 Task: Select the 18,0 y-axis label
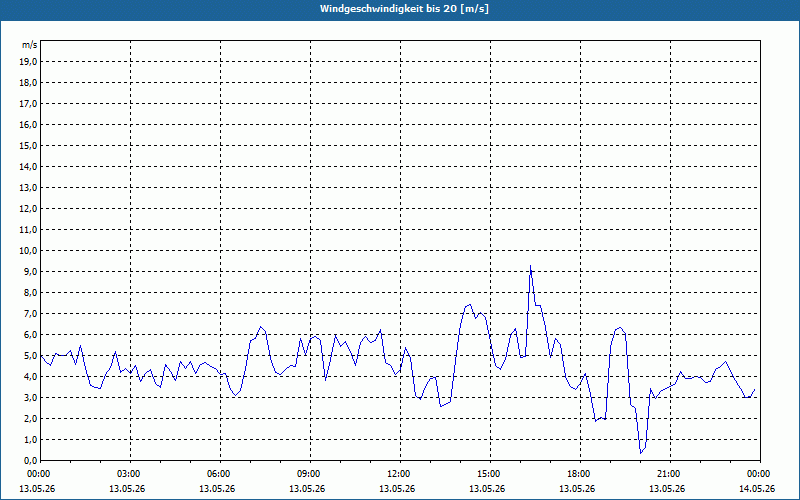(x=28, y=83)
